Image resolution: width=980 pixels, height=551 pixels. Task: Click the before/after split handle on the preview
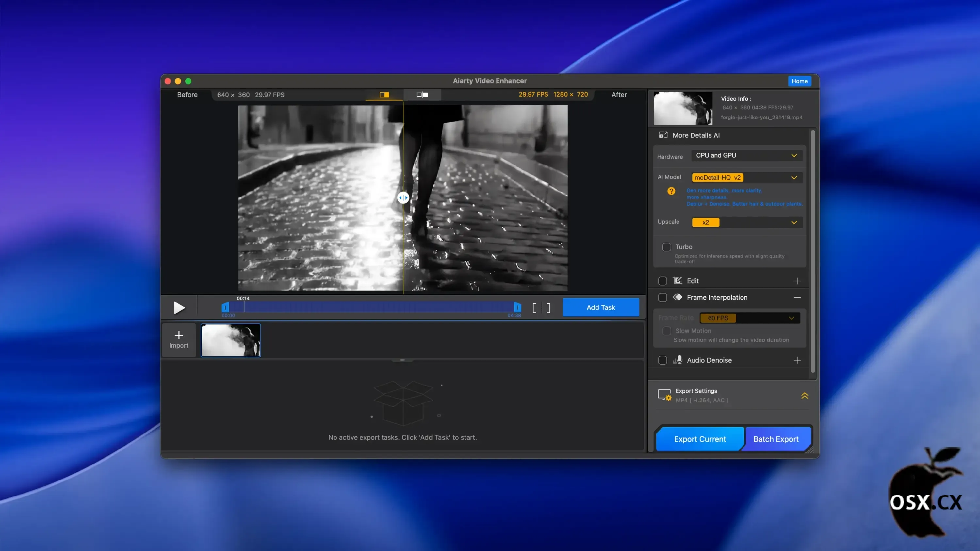click(403, 197)
